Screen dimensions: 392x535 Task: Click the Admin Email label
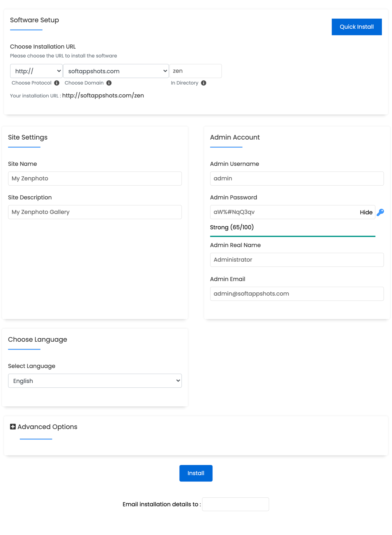(x=228, y=279)
